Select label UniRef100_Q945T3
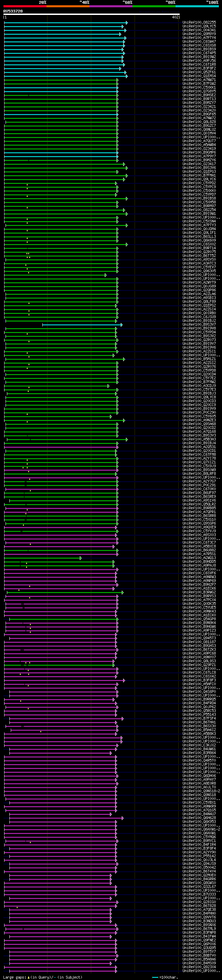 click(x=199, y=638)
